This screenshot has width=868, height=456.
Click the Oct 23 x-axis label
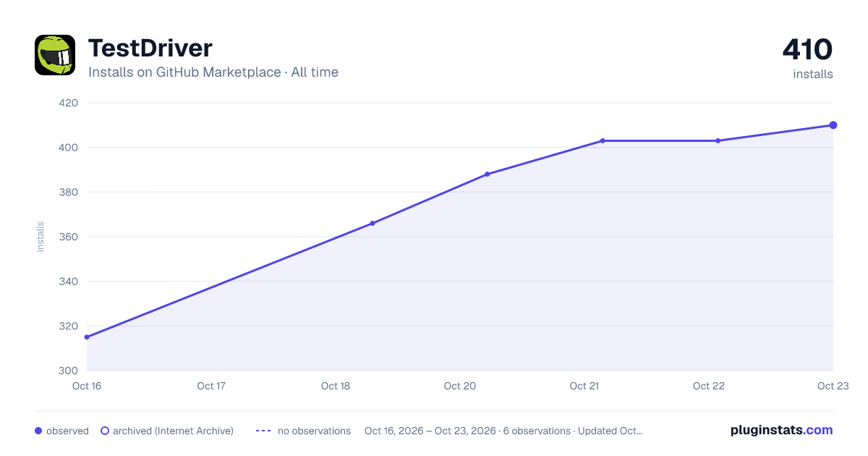[832, 386]
